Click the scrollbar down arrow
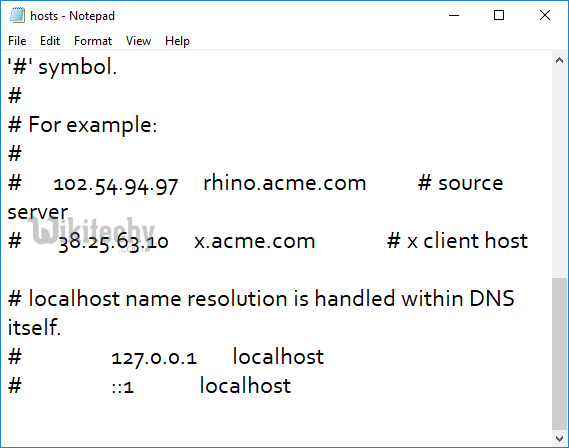Screen dimensions: 569x448 (x=559, y=439)
